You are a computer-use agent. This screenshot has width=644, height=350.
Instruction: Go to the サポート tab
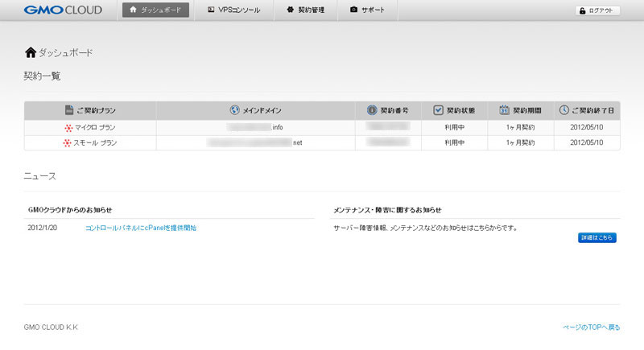pos(367,10)
